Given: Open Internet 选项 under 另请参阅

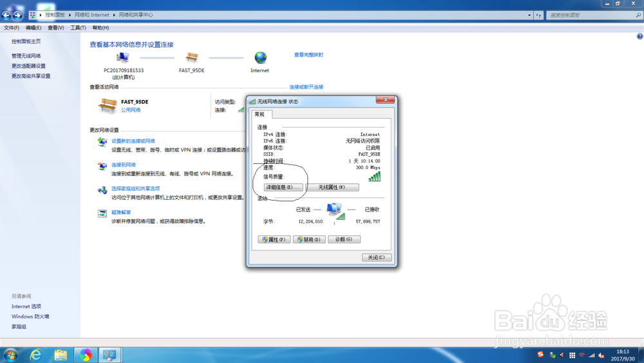Looking at the screenshot, I should pos(26,307).
